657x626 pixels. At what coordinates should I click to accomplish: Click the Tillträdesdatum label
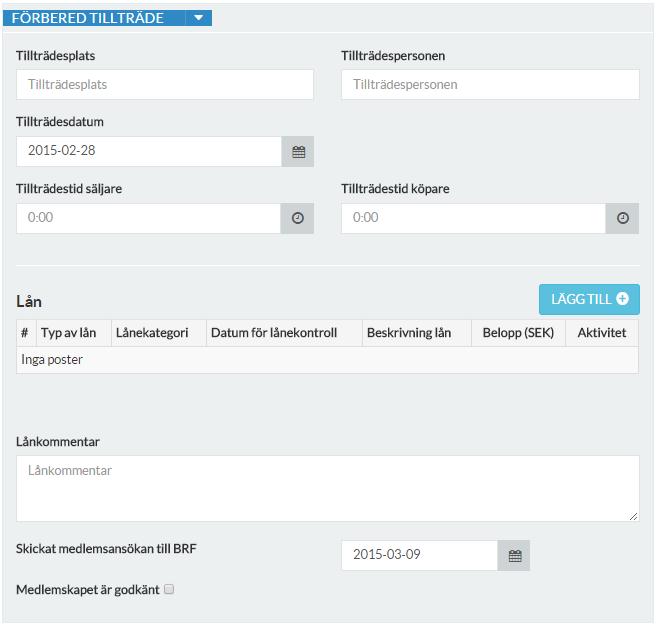click(60, 122)
